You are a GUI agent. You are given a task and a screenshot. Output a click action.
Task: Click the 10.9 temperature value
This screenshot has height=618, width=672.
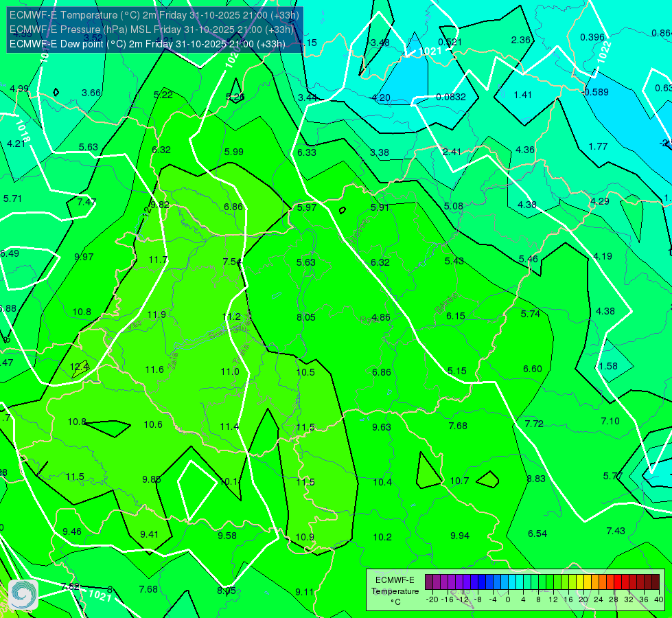(305, 537)
